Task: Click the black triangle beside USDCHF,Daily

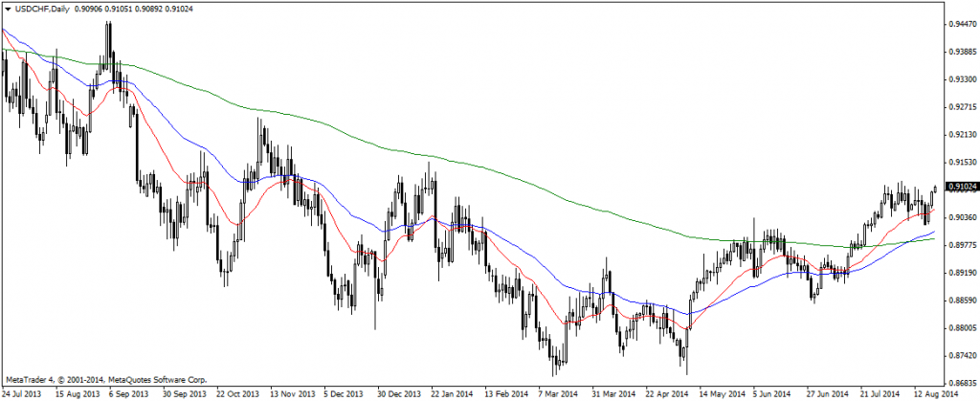Action: tap(7, 10)
